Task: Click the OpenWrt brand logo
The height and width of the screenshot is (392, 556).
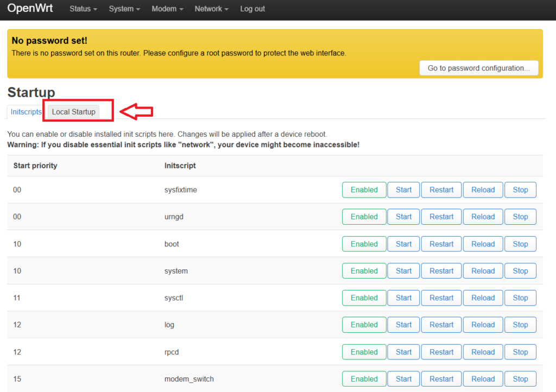Action: point(30,9)
